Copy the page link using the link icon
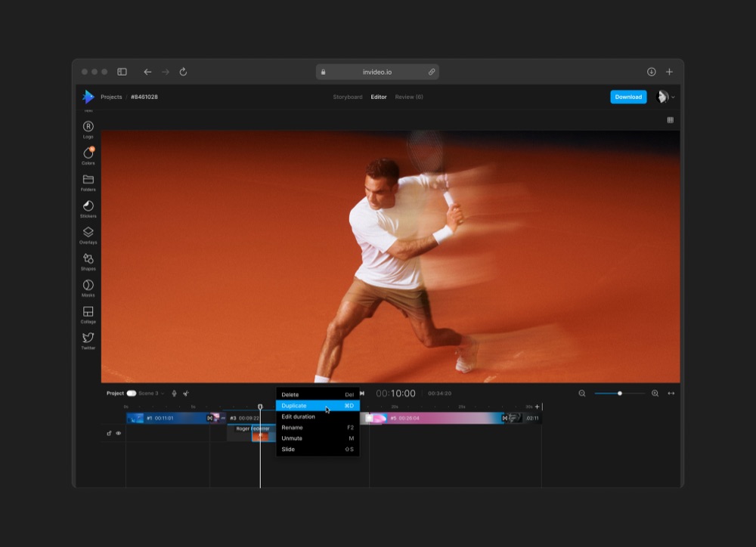The image size is (756, 547). [x=432, y=72]
